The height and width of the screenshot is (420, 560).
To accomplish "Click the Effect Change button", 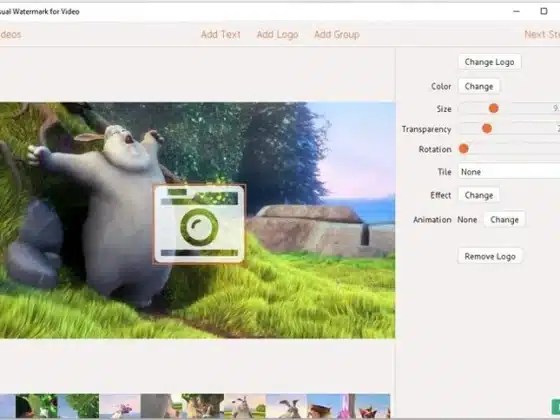I will point(479,195).
